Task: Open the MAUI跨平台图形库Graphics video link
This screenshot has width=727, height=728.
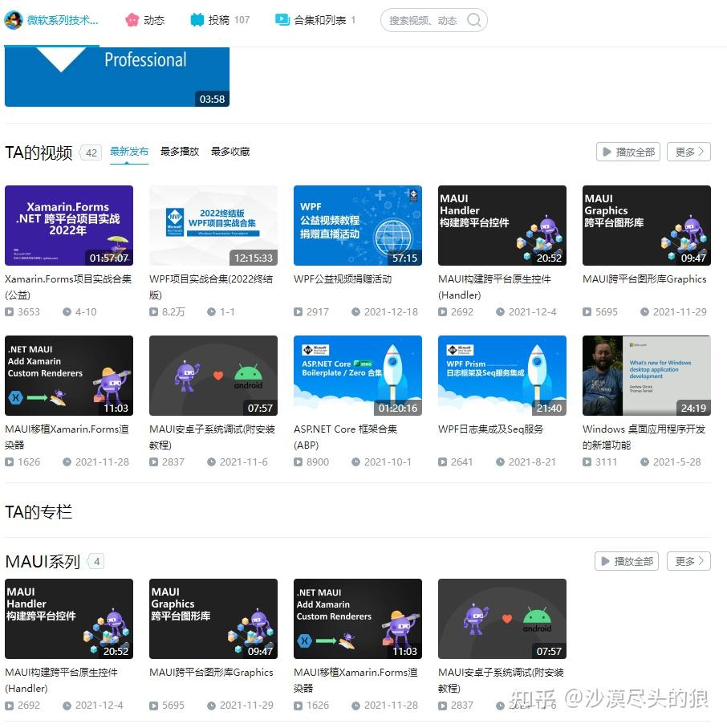Action: [x=646, y=279]
